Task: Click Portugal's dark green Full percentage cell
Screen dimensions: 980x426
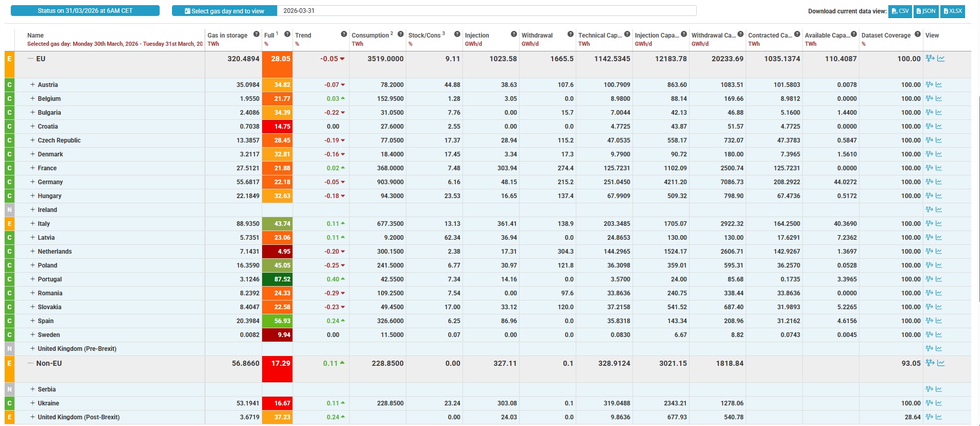Action: [278, 279]
